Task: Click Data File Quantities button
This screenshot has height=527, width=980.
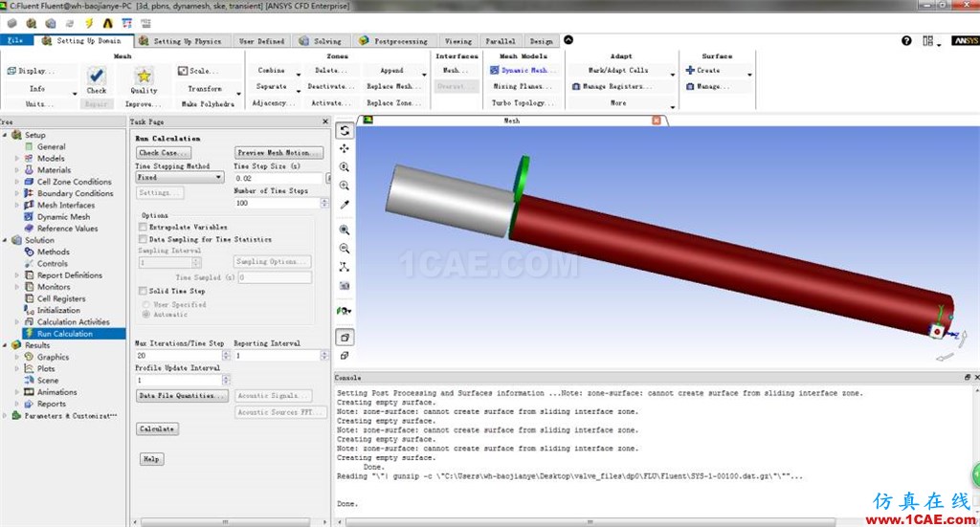Action: tap(181, 396)
